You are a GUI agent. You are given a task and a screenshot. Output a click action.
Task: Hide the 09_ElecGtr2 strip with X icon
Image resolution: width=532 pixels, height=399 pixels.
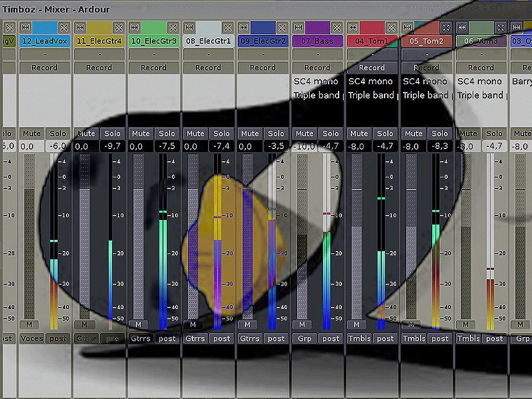coord(283,28)
